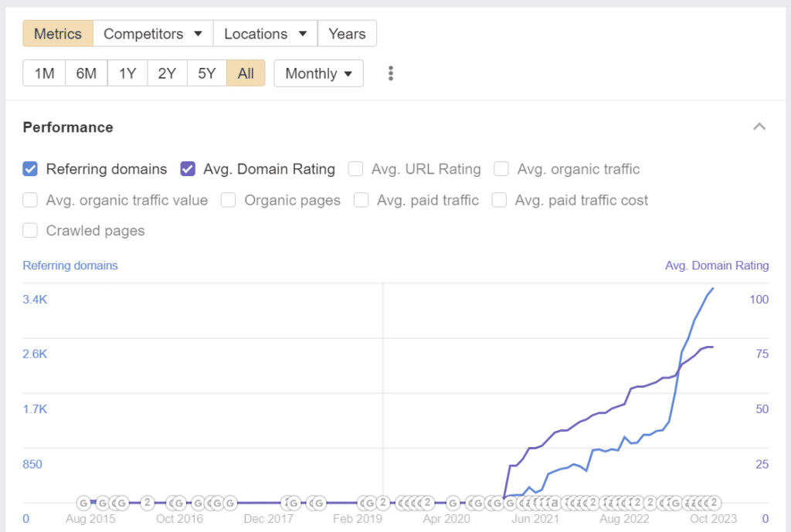
Task: Click the Avg. Domain Rating axis label
Action: [717, 266]
